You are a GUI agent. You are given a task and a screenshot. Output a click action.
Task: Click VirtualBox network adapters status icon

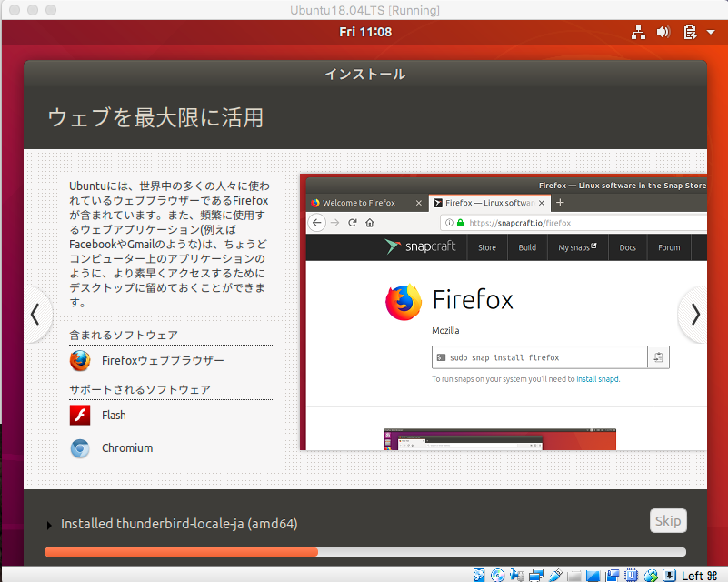coord(536,575)
